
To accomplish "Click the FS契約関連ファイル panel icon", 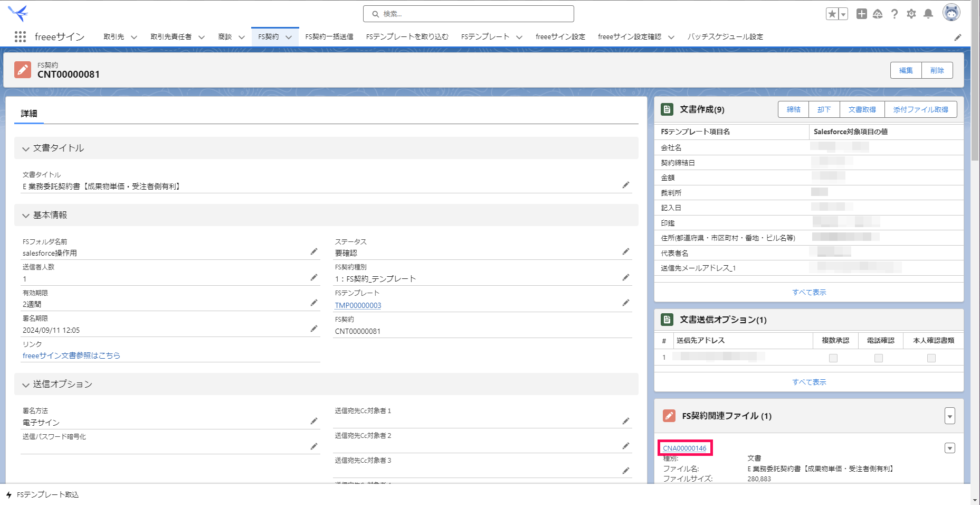I will click(x=669, y=416).
